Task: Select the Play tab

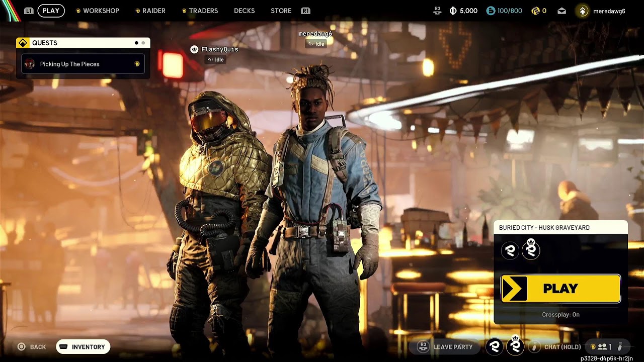Action: [x=51, y=11]
